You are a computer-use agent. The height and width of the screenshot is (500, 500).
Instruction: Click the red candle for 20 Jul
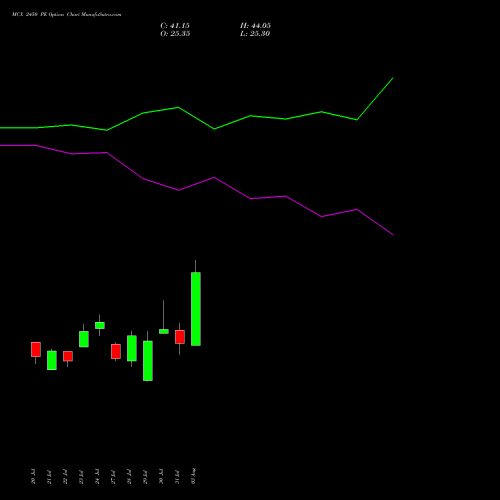point(36,349)
